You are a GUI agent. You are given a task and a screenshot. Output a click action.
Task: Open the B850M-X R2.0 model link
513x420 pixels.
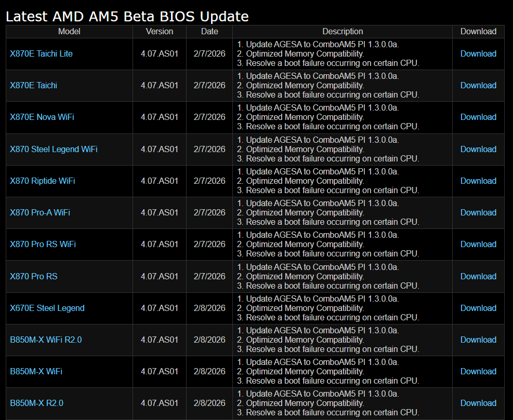click(36, 403)
